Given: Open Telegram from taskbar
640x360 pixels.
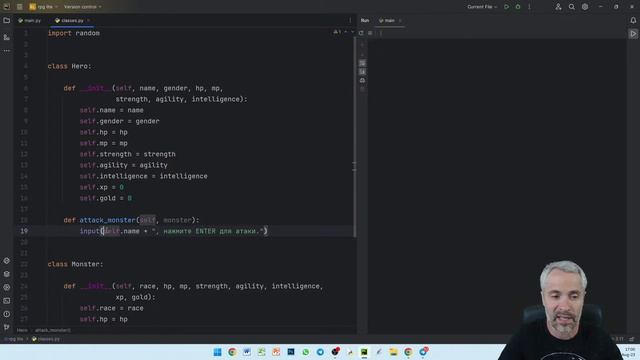Looking at the screenshot, I should point(320,352).
